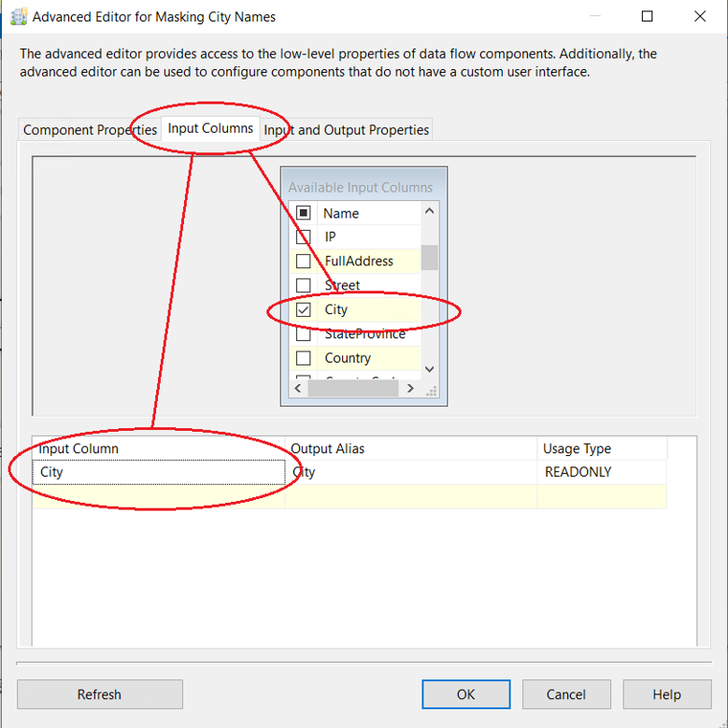Close the Advanced Editor dialog
Viewport: 728px width, 728px height.
[x=700, y=16]
